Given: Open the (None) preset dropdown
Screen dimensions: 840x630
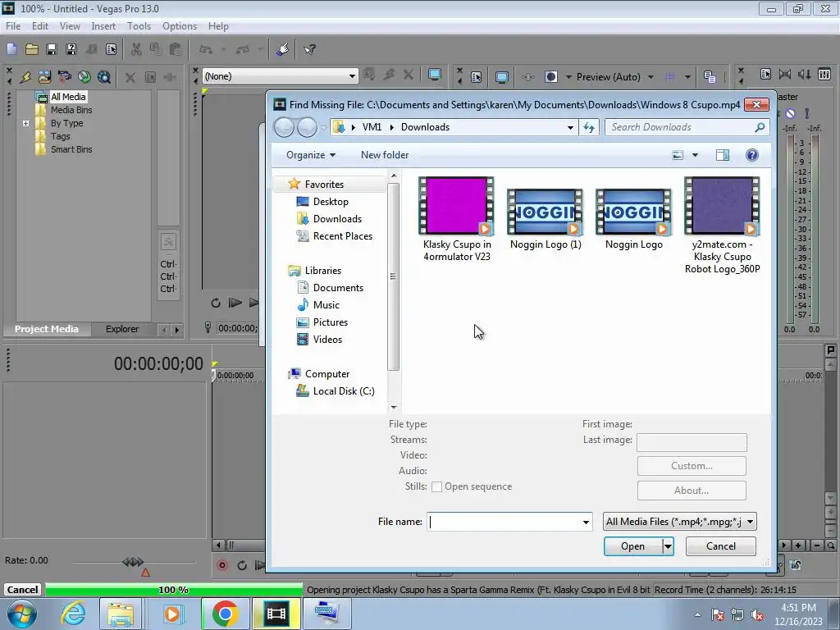Looking at the screenshot, I should pyautogui.click(x=352, y=76).
